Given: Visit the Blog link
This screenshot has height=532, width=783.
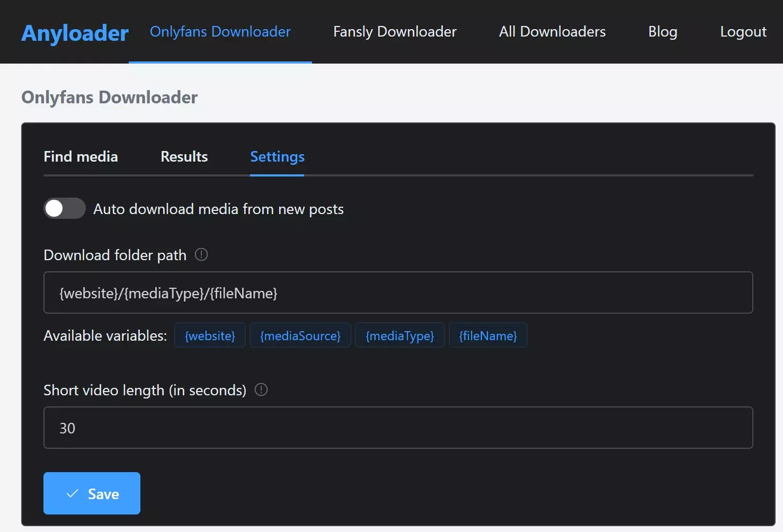Looking at the screenshot, I should pos(663,32).
